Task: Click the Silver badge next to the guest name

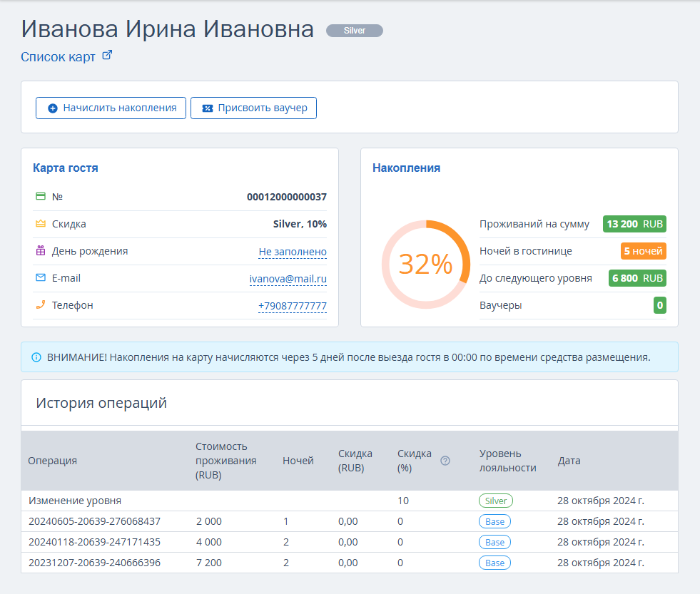Action: [x=355, y=31]
